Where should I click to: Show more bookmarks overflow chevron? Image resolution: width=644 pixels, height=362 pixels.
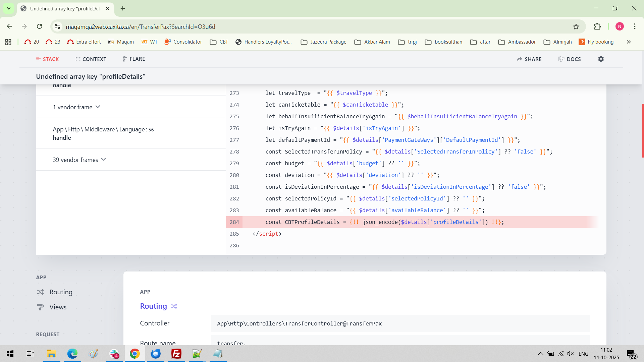629,42
